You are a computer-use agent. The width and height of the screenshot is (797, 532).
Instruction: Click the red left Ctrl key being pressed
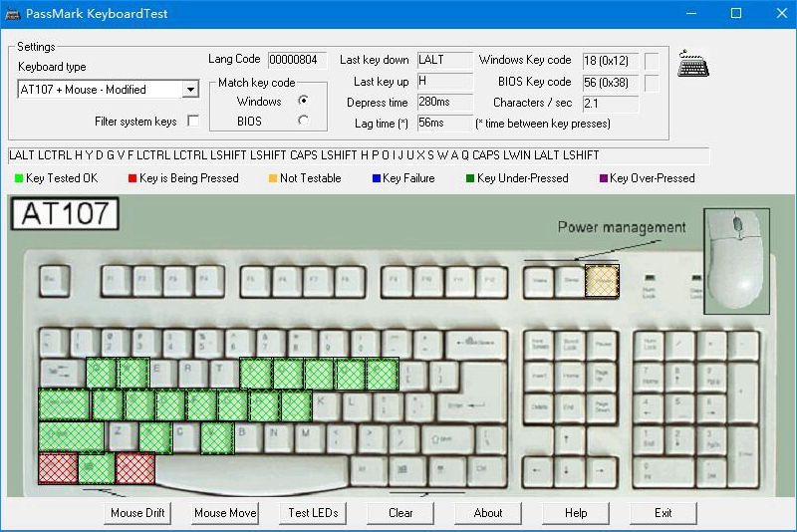(x=58, y=468)
